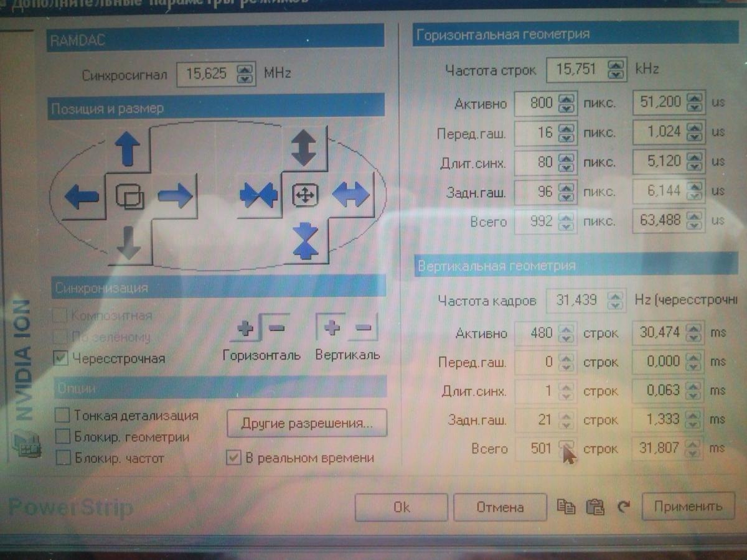
Task: Click the move-right position arrow
Action: (x=175, y=197)
